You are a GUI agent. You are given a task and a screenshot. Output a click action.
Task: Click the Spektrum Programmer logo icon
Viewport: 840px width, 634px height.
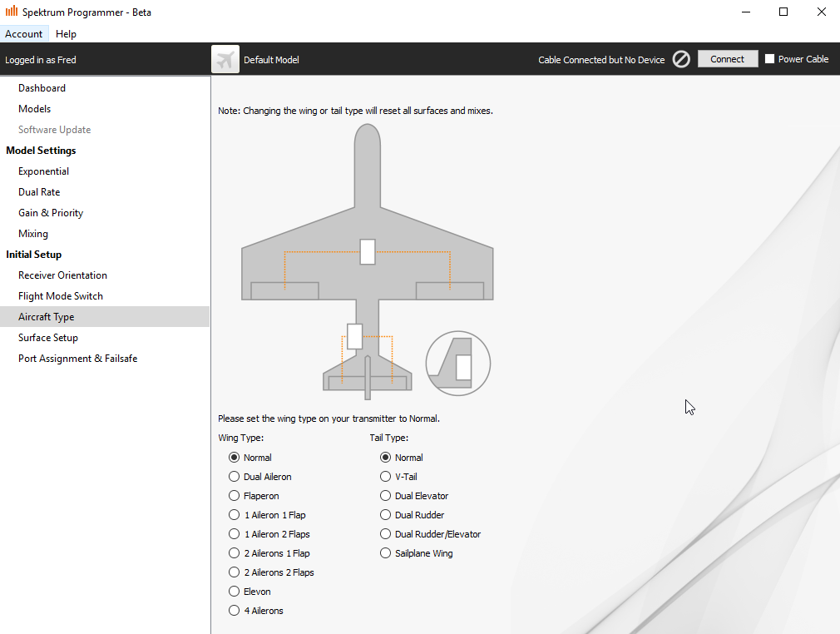tap(12, 12)
